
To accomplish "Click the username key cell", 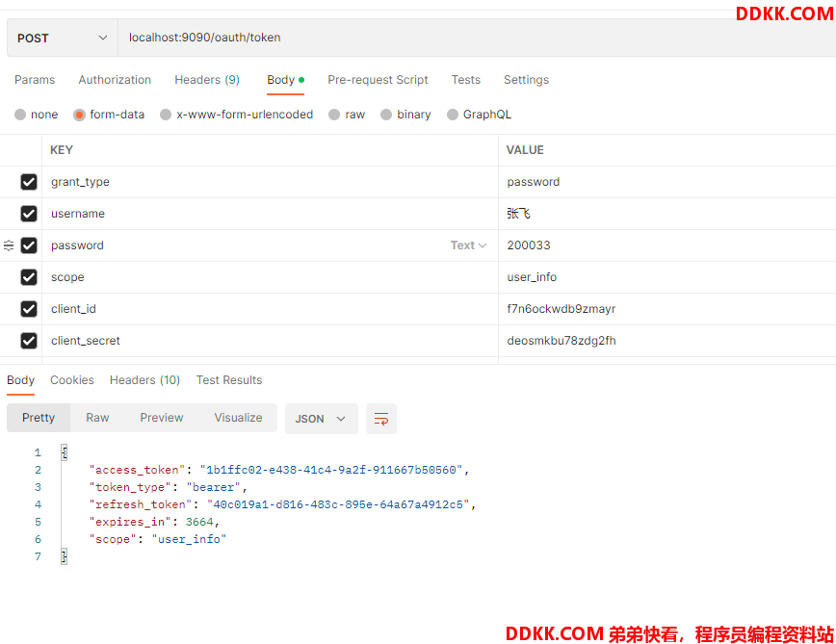I will [x=270, y=214].
